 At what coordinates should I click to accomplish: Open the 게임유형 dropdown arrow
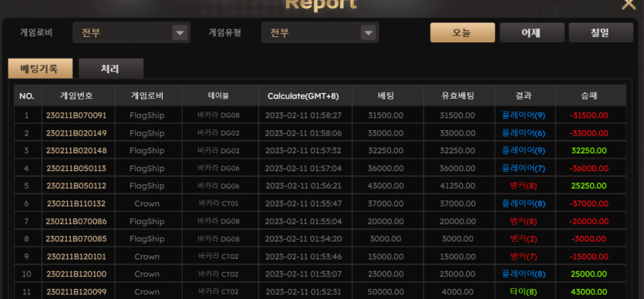pos(369,32)
